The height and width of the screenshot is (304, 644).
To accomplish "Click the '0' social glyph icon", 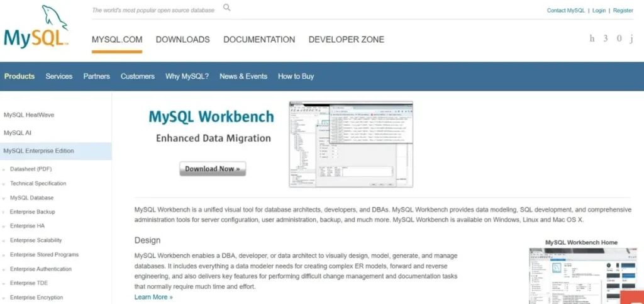I will (x=619, y=38).
